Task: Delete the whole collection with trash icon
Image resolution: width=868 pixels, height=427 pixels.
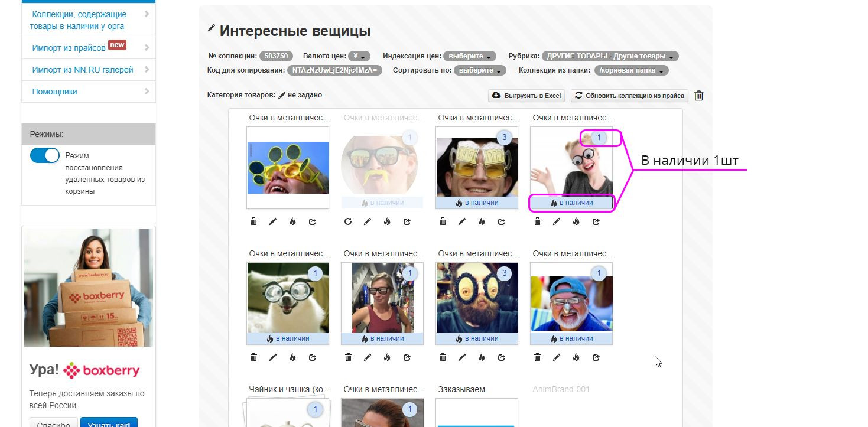Action: (698, 96)
